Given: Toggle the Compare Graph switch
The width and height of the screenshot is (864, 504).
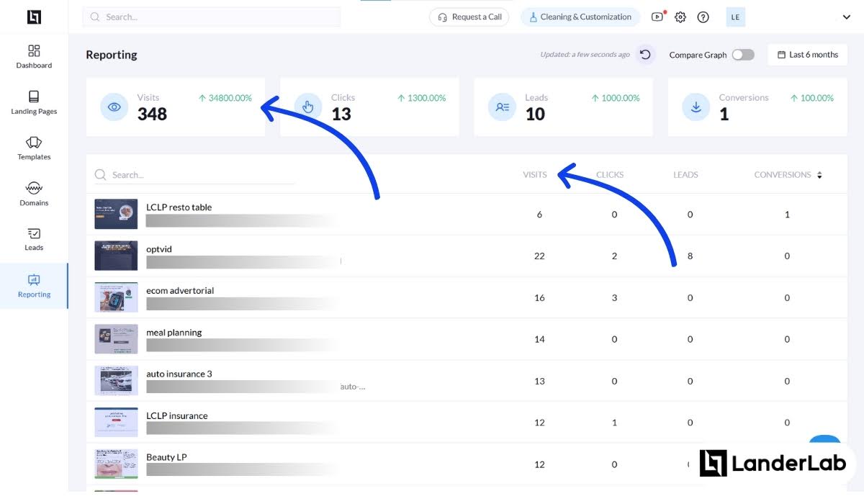Looking at the screenshot, I should pos(743,55).
